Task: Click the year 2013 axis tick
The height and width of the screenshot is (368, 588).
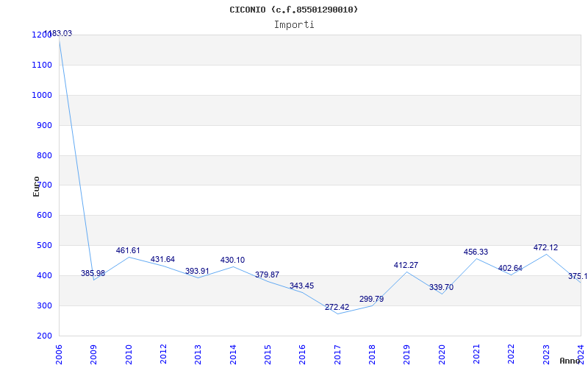Action: [x=198, y=355]
